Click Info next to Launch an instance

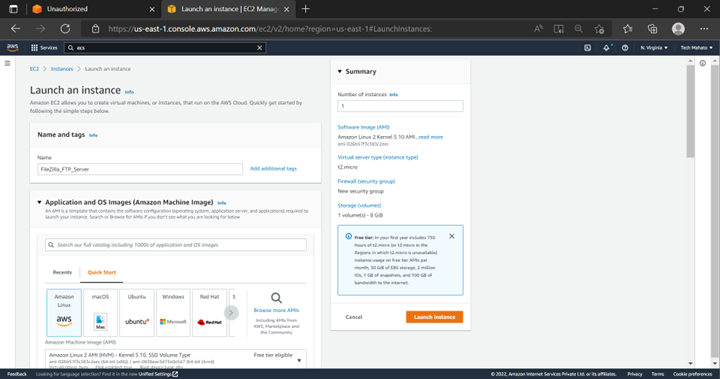[129, 92]
